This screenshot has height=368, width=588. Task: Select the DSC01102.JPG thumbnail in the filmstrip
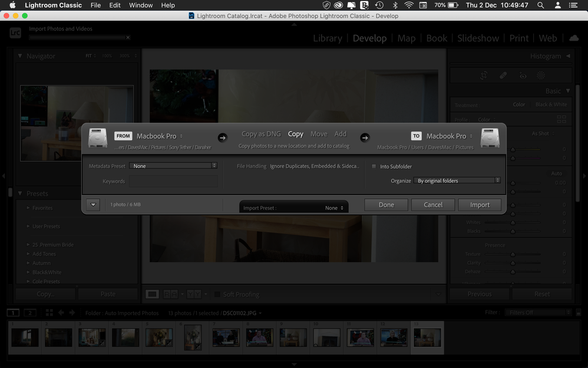click(x=427, y=337)
